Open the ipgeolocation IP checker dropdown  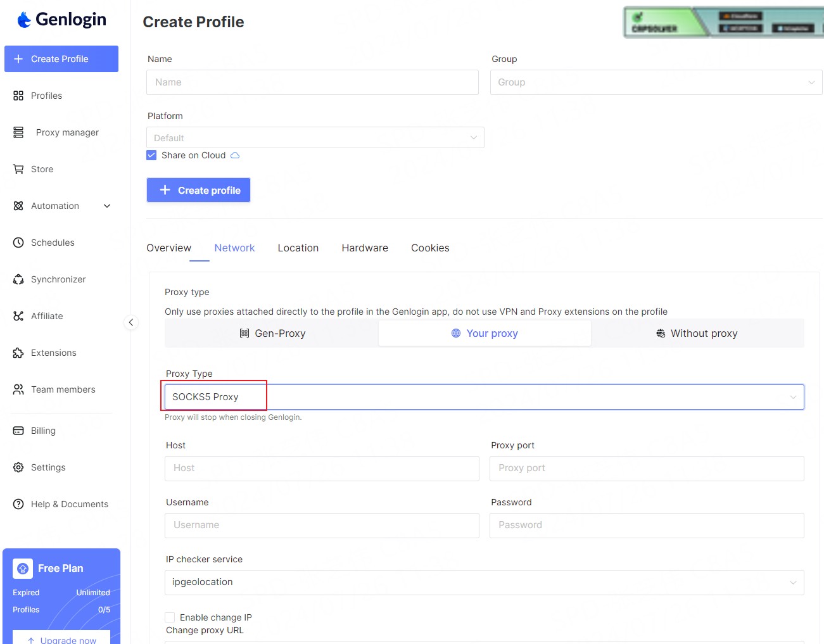click(x=484, y=583)
